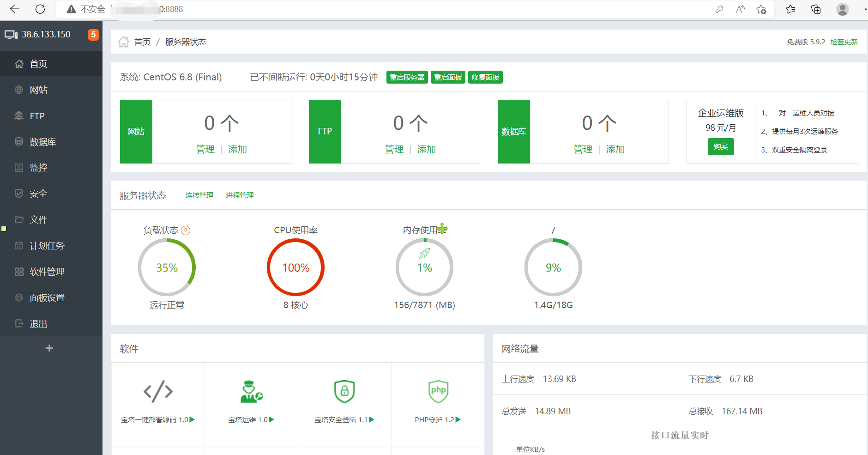The height and width of the screenshot is (455, 868).
Task: Click the question mark icon next to 负载状态
Action: click(x=186, y=231)
